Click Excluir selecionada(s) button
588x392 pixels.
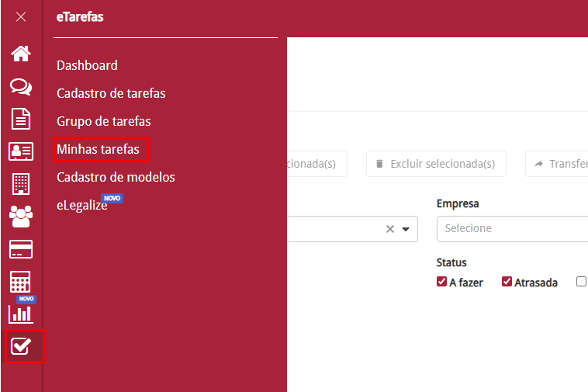click(436, 164)
